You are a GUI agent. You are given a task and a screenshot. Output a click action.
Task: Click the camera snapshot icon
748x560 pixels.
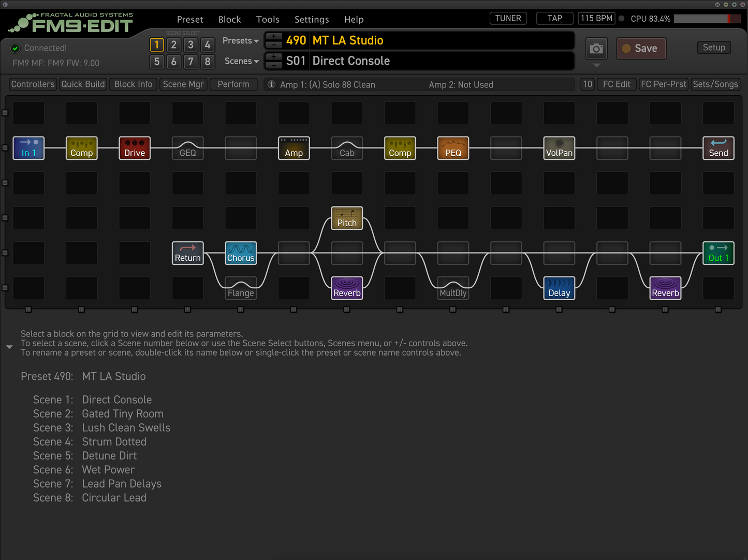[x=596, y=49]
